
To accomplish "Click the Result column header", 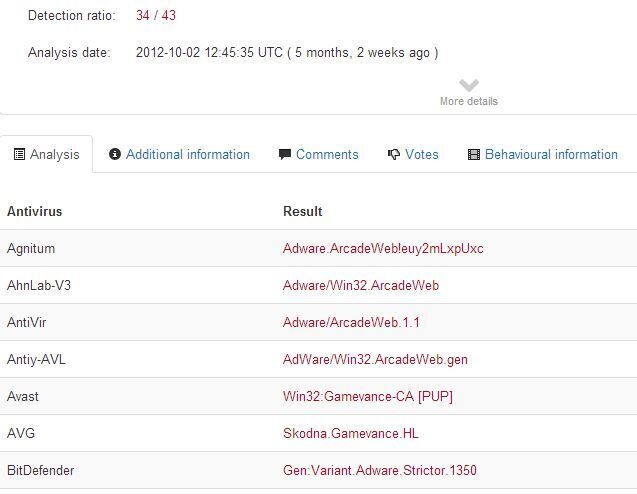I will click(302, 211).
